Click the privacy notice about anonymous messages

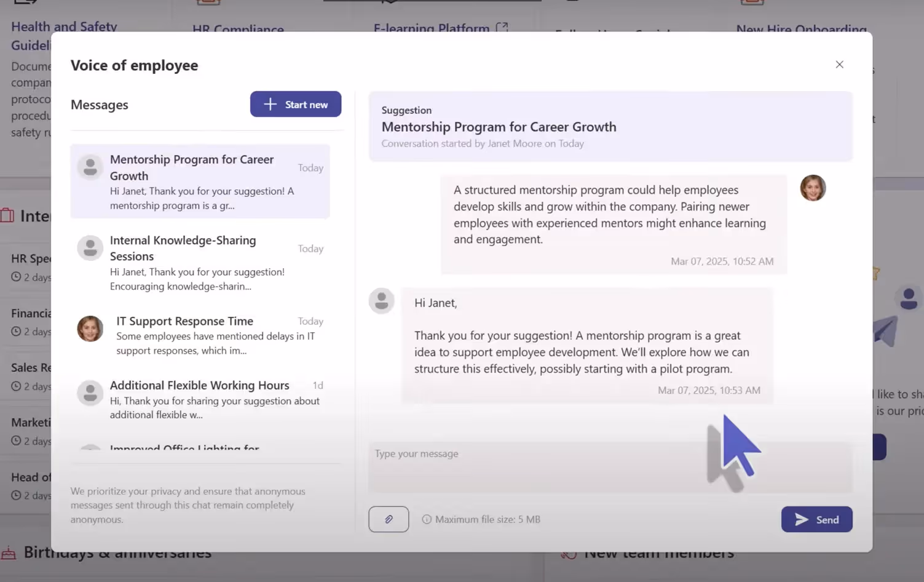188,505
